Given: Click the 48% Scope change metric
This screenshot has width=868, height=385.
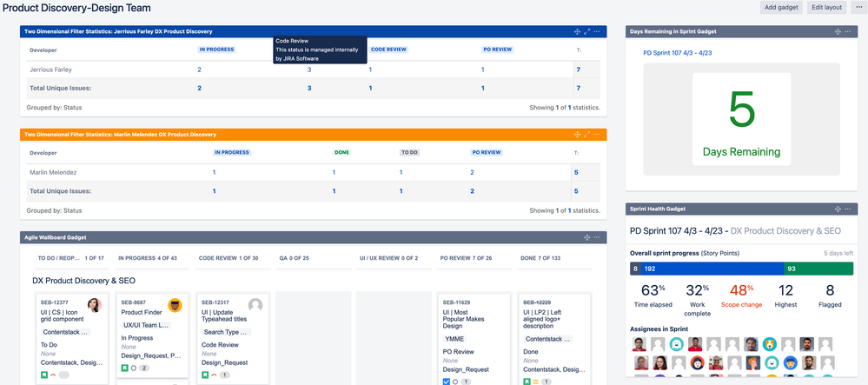Looking at the screenshot, I should point(741,296).
